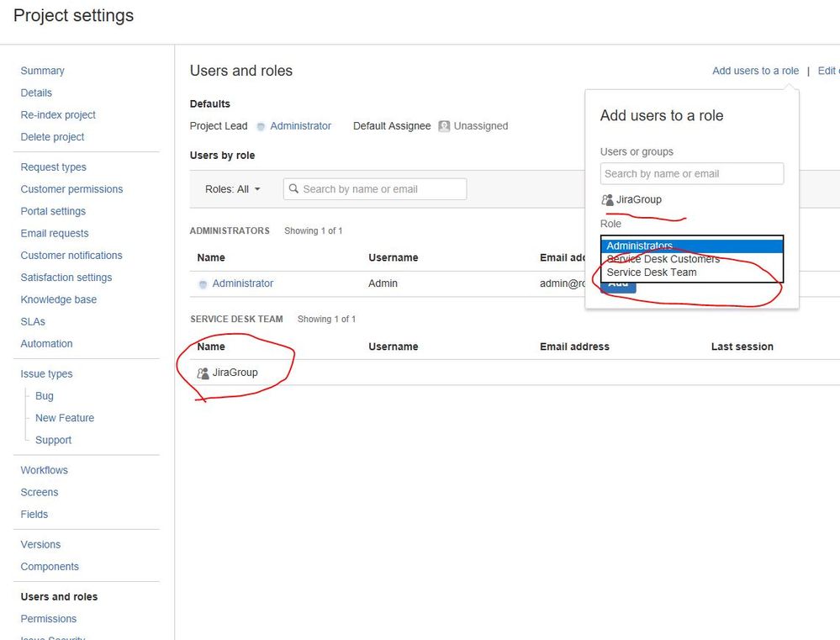Screen dimensions: 840x640
Task: Click the Administrator row avatar icon
Action: 203,284
